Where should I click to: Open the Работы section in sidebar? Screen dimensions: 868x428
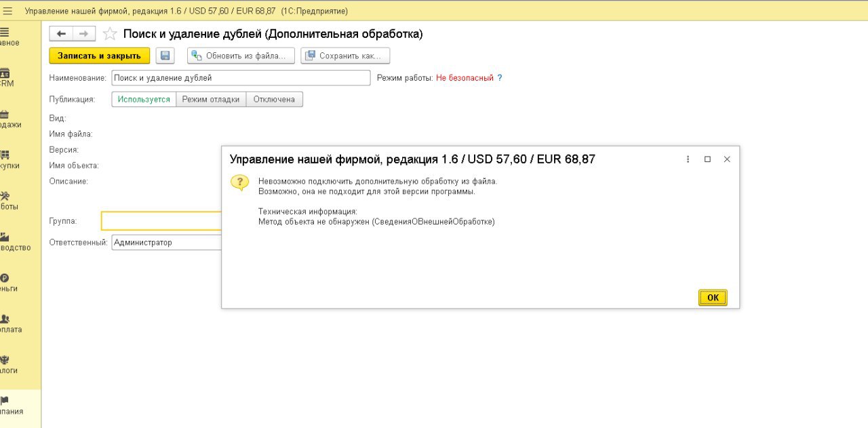point(9,201)
